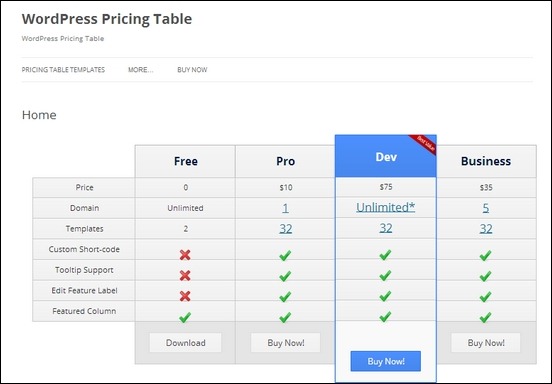
Task: Click the highlighted Dev column header
Action: [x=385, y=156]
